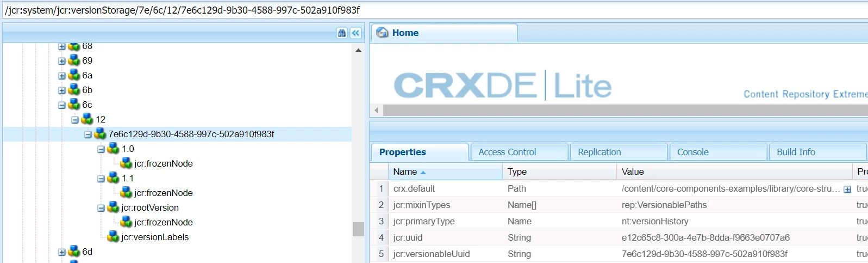Select the 7e6c129d-9b30-4588-997c-502a910f983f tree node label

pos(191,134)
